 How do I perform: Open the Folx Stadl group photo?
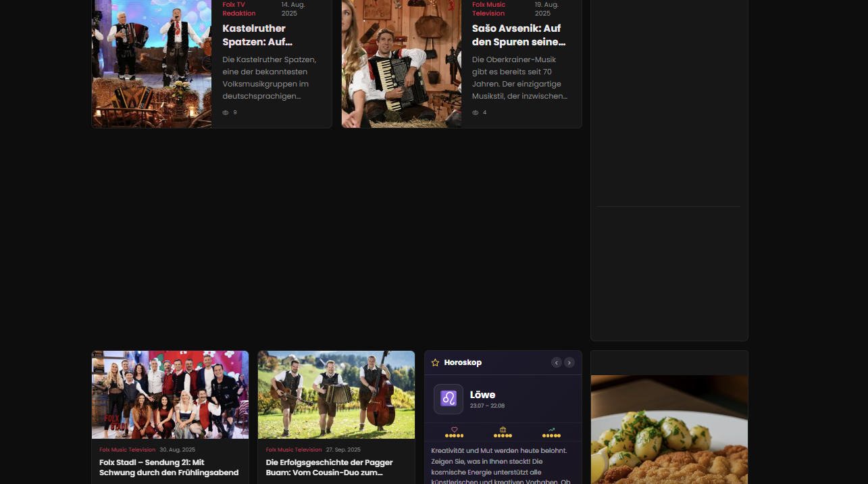click(170, 395)
